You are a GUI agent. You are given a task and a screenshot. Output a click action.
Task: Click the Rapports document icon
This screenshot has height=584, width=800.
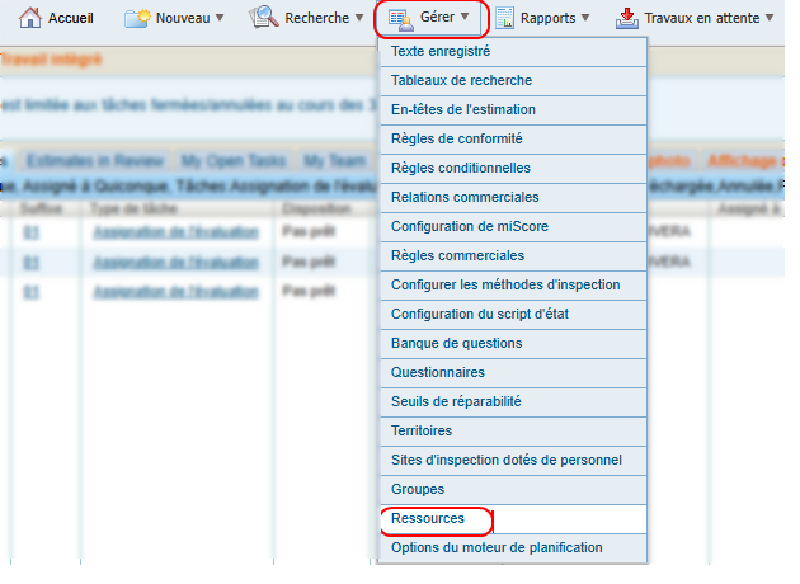tap(505, 18)
